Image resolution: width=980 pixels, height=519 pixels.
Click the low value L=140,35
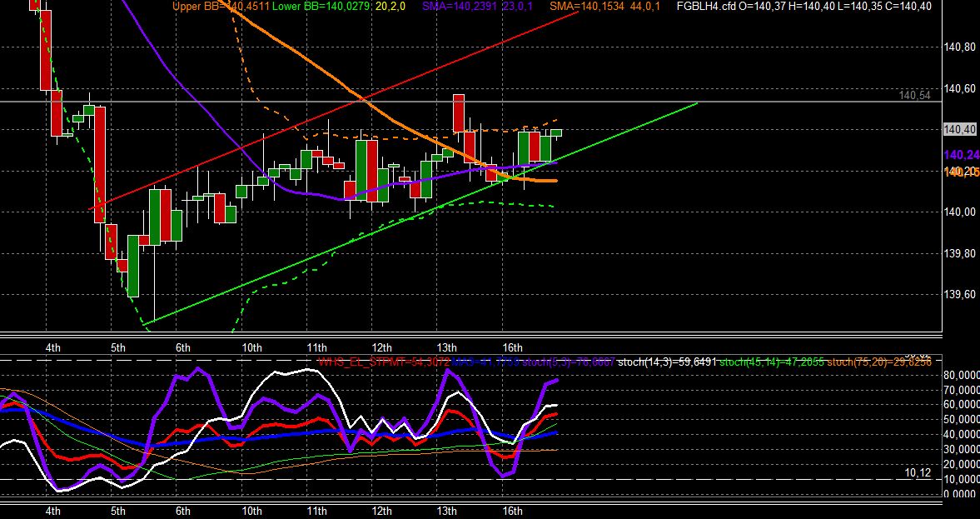click(x=858, y=7)
